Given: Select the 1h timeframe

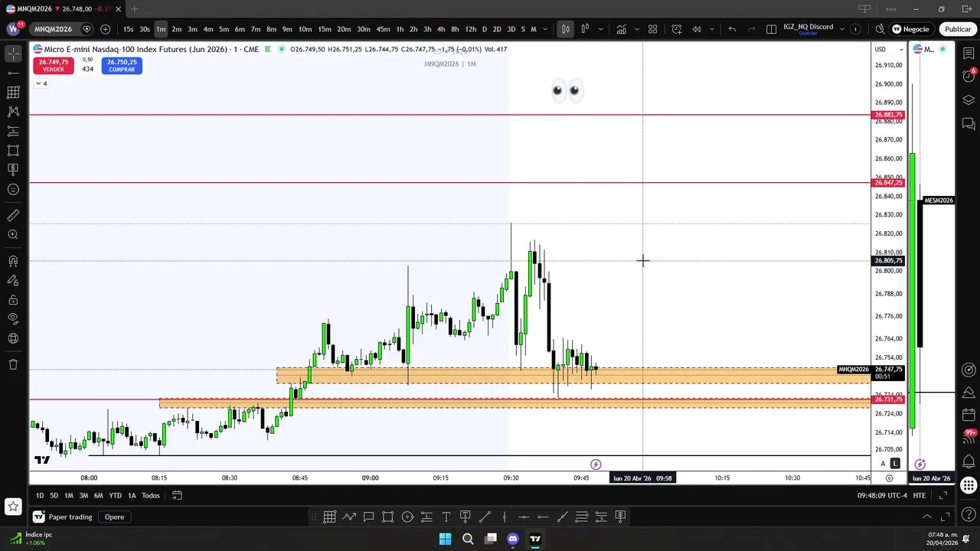Looking at the screenshot, I should (400, 29).
